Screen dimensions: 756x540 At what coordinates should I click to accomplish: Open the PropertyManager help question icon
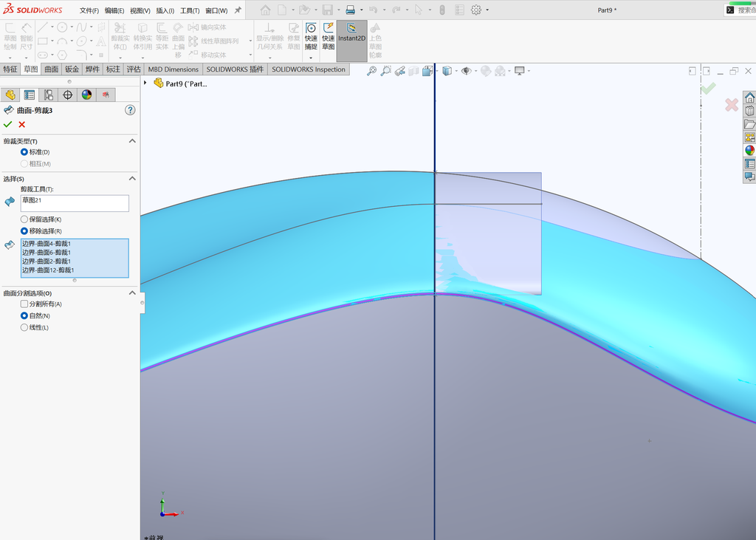tap(130, 110)
